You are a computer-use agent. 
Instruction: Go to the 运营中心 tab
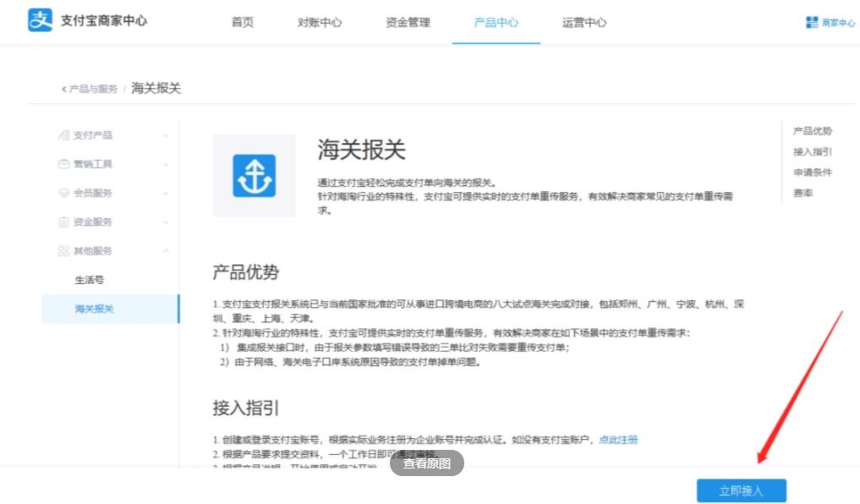583,23
